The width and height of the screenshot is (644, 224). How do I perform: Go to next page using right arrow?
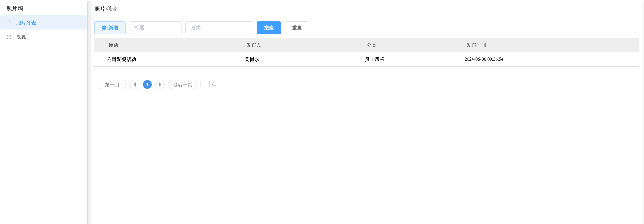tap(160, 84)
